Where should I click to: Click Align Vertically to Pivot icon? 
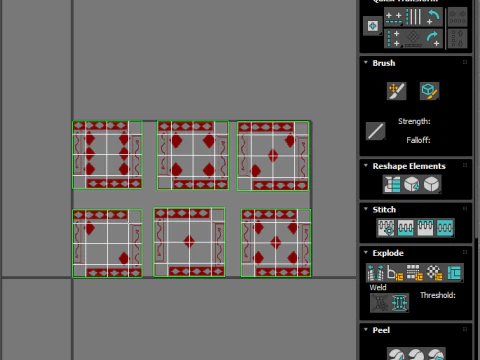tap(394, 39)
